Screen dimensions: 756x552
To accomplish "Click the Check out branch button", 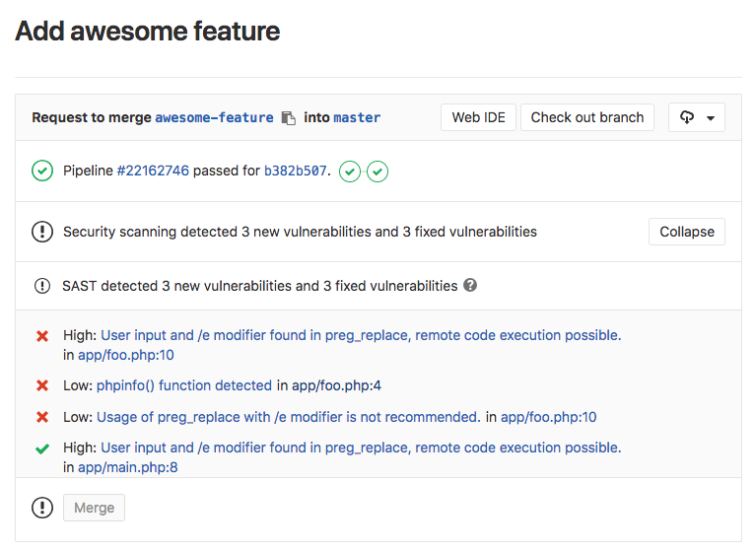I will (x=586, y=117).
